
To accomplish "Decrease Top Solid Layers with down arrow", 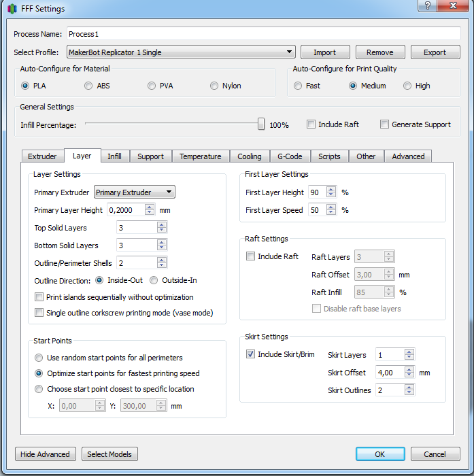I will click(x=161, y=231).
